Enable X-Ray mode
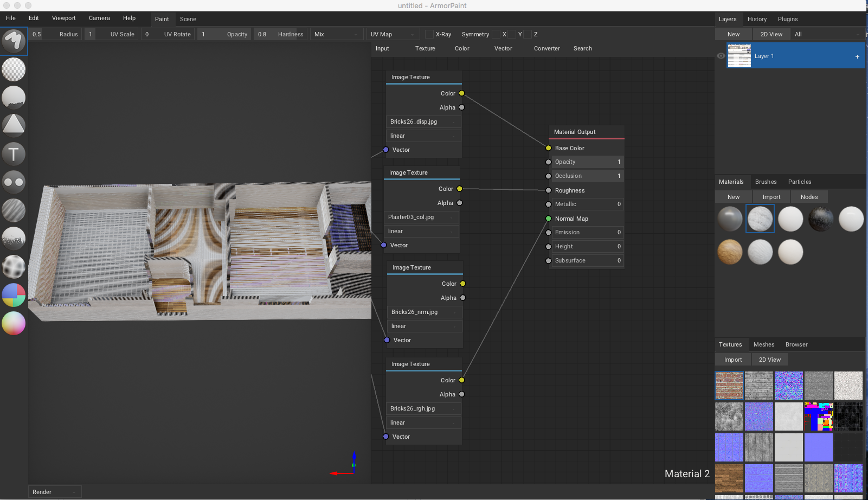Image resolution: width=868 pixels, height=500 pixels. (430, 34)
